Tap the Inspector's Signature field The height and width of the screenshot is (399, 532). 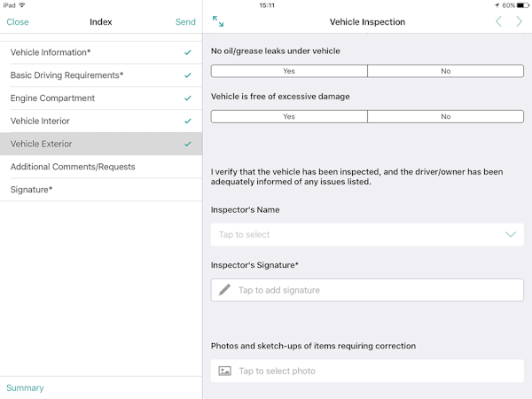point(367,290)
